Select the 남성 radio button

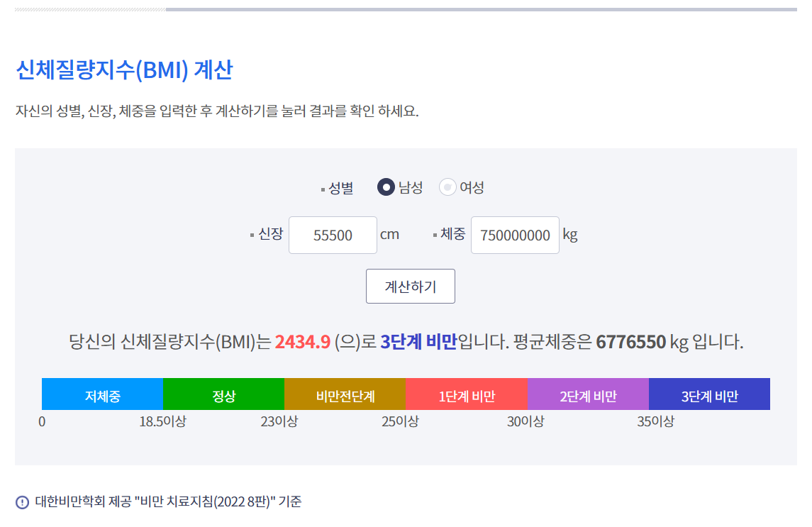pyautogui.click(x=386, y=187)
